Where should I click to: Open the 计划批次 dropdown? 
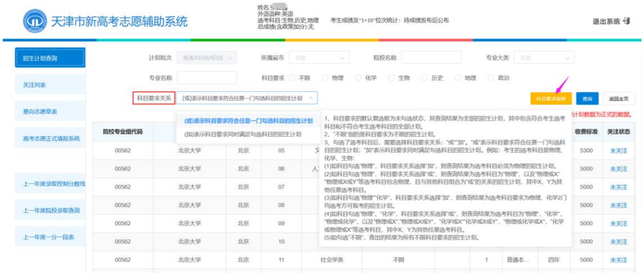tap(206, 57)
